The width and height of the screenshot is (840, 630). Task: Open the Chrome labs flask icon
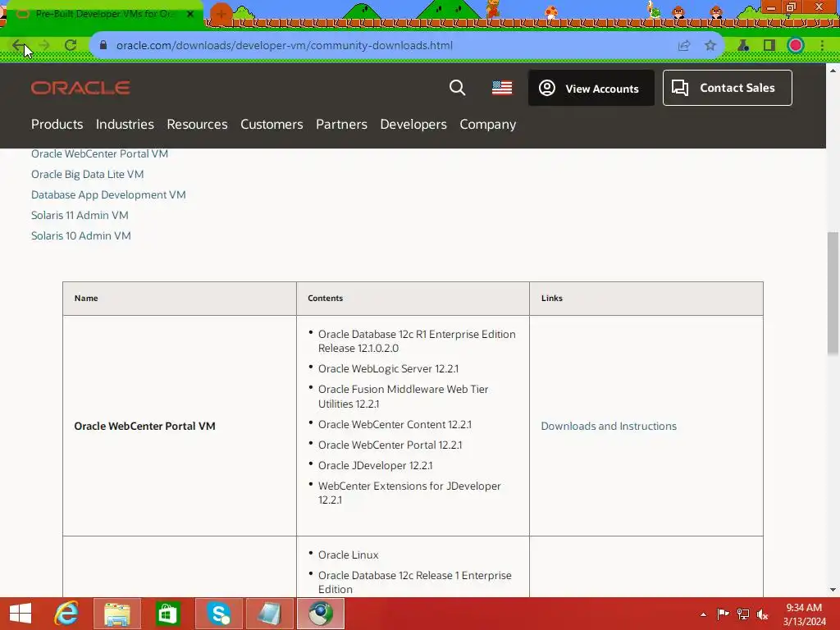click(743, 46)
